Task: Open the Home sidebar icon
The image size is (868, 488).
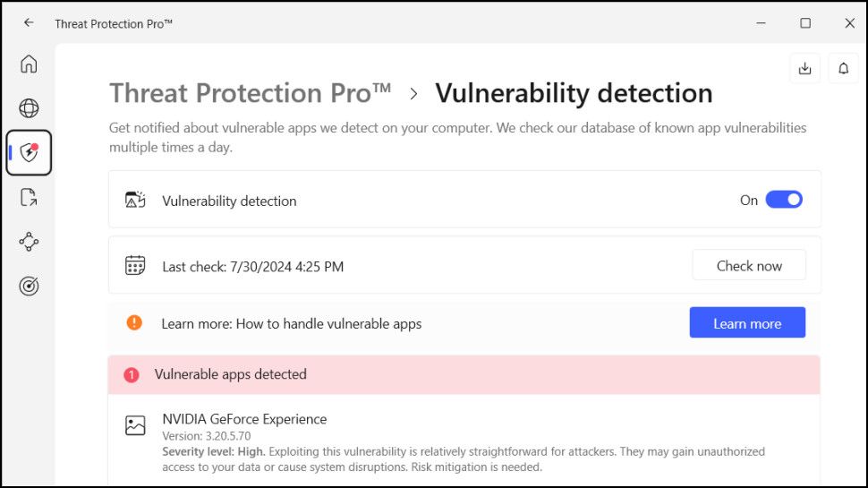Action: [29, 64]
